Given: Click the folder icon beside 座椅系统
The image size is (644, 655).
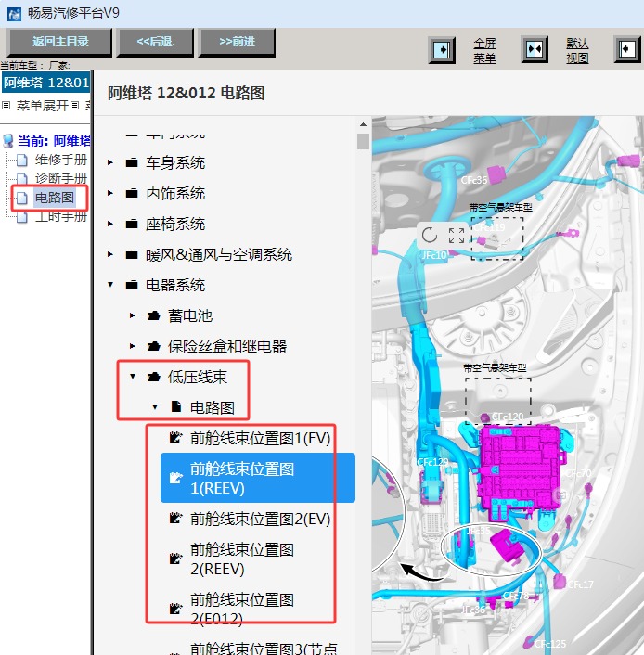Looking at the screenshot, I should (132, 224).
